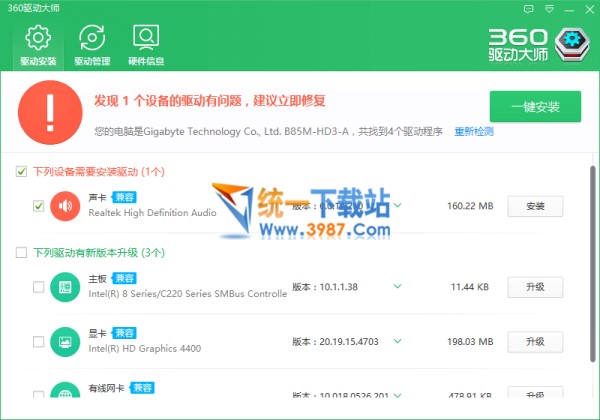The image size is (600, 420).
Task: Tick the Intel HD Graphics 4400 checkbox
Action: 38,342
